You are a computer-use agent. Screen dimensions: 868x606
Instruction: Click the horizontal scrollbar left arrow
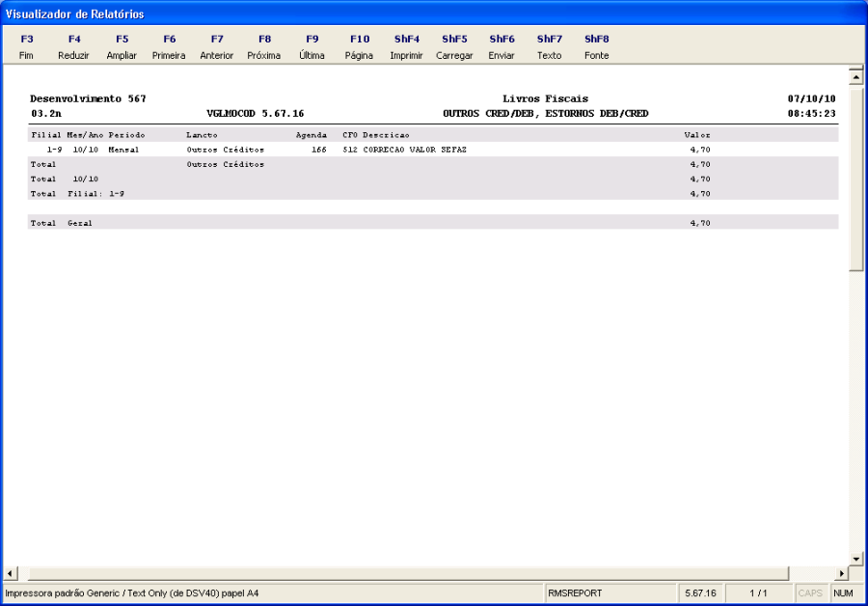tap(11, 573)
